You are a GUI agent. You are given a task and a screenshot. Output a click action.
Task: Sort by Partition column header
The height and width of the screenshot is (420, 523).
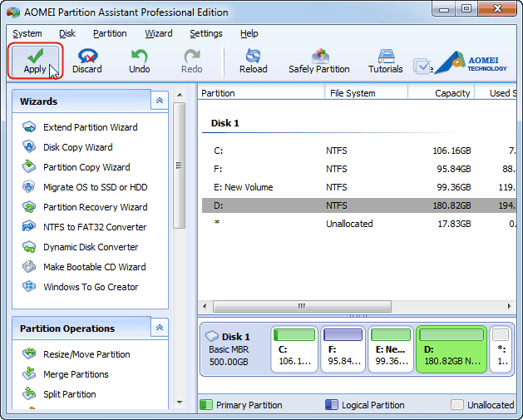[261, 93]
